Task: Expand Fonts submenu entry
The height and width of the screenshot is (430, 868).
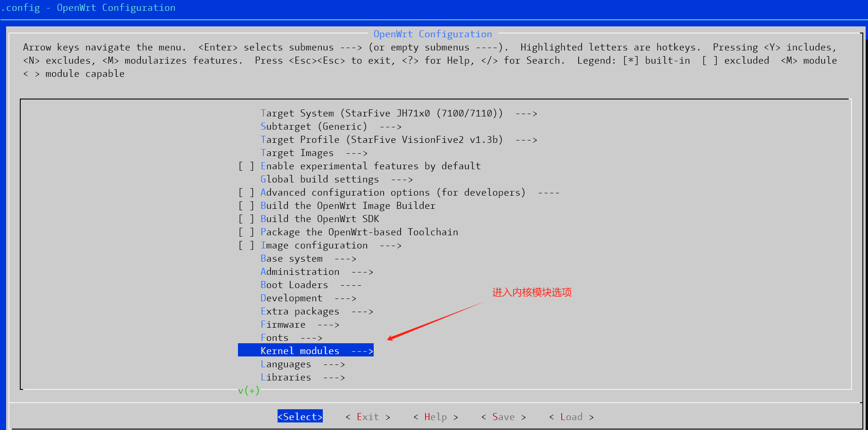Action: (x=291, y=338)
